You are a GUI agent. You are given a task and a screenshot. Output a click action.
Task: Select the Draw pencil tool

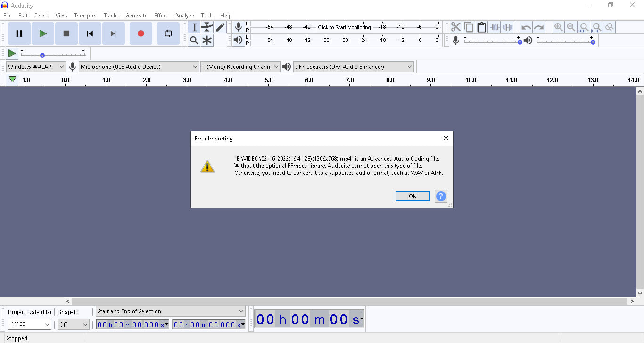220,27
